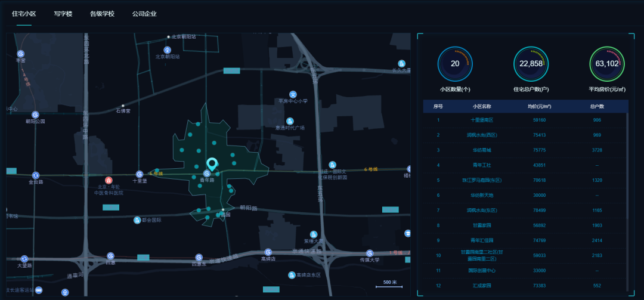Click the 北京朝阳站 railway station icon
This screenshot has height=300, width=644.
tap(168, 50)
